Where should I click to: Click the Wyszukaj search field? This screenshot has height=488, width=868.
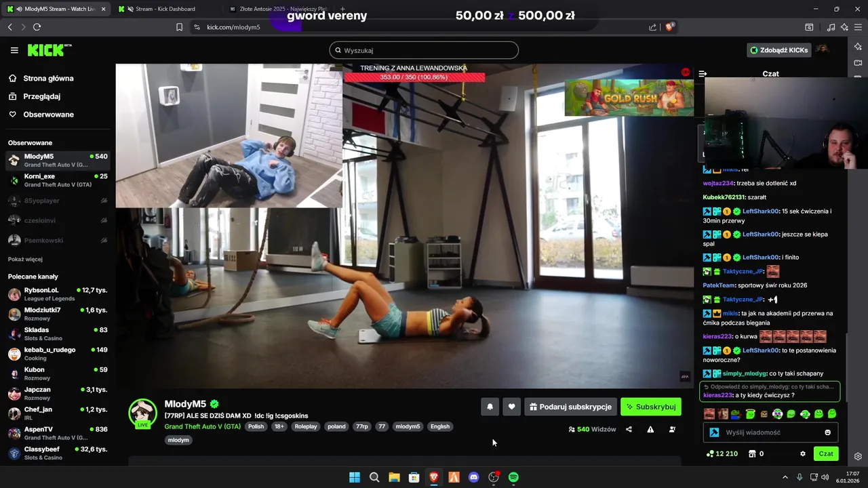(x=424, y=50)
